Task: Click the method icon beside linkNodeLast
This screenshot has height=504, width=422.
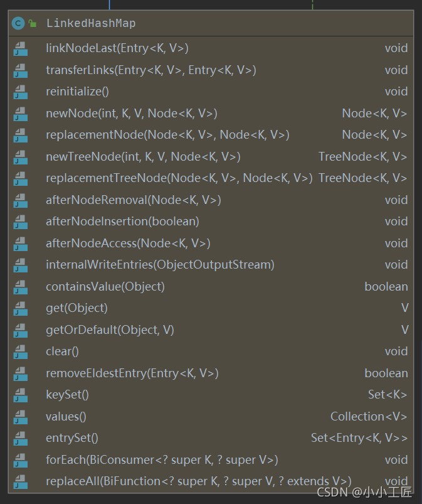Action: 21,49
